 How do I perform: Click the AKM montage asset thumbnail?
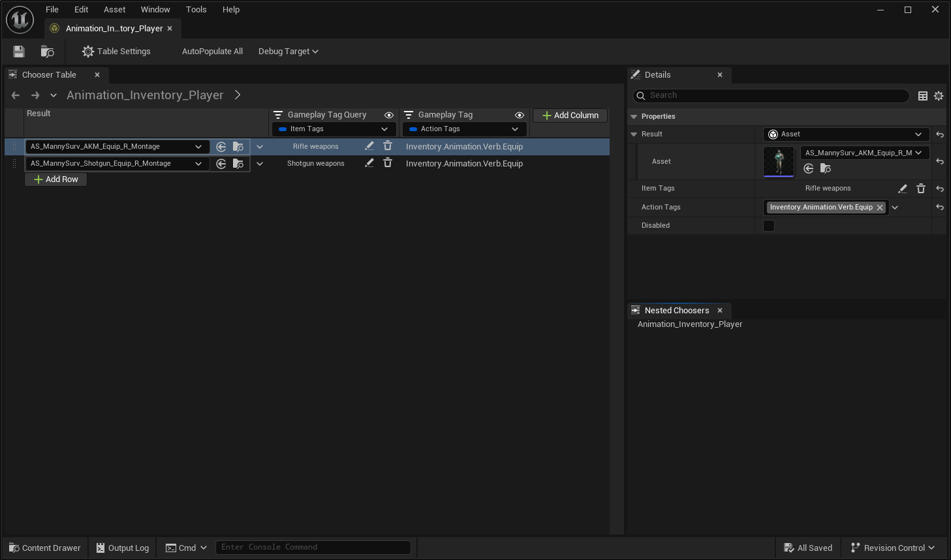pos(779,161)
